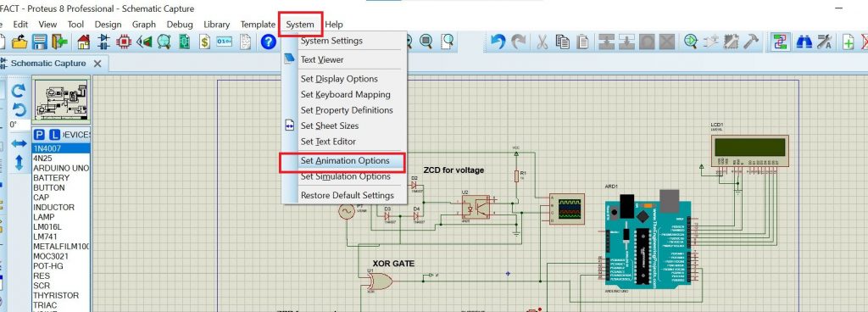
Task: Select ARDUINO UNO in devices list
Action: point(61,168)
